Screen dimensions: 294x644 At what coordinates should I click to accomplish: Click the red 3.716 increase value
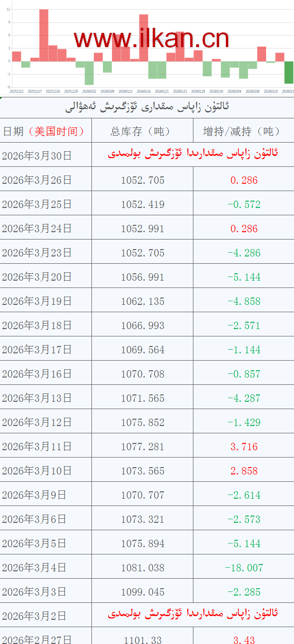[244, 447]
